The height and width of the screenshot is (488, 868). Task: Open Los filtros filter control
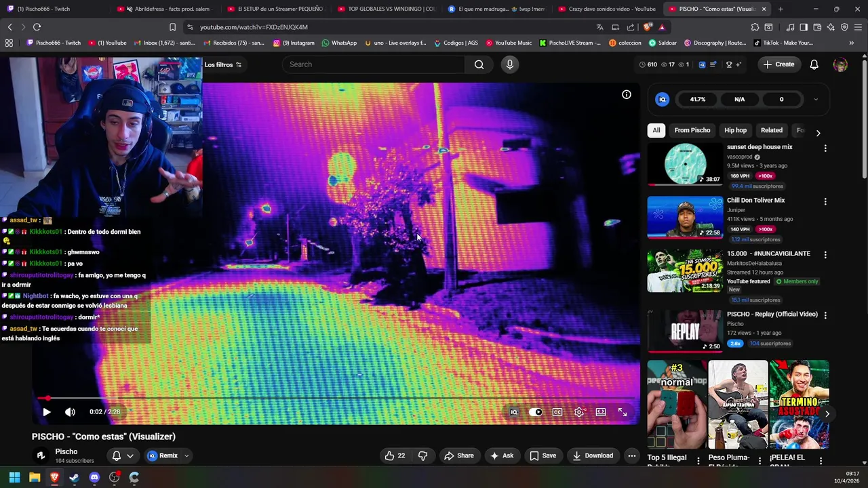(223, 64)
